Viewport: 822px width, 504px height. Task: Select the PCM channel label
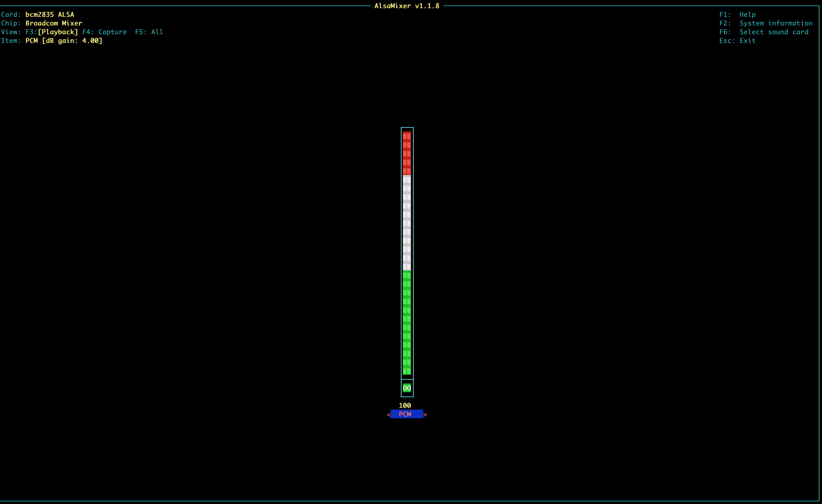coord(405,414)
